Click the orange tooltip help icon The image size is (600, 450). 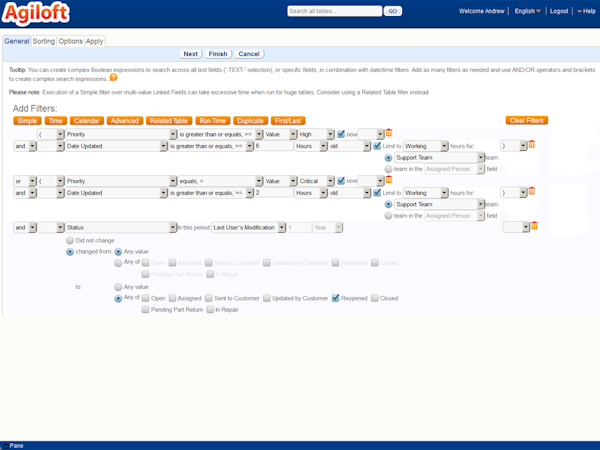click(x=113, y=77)
